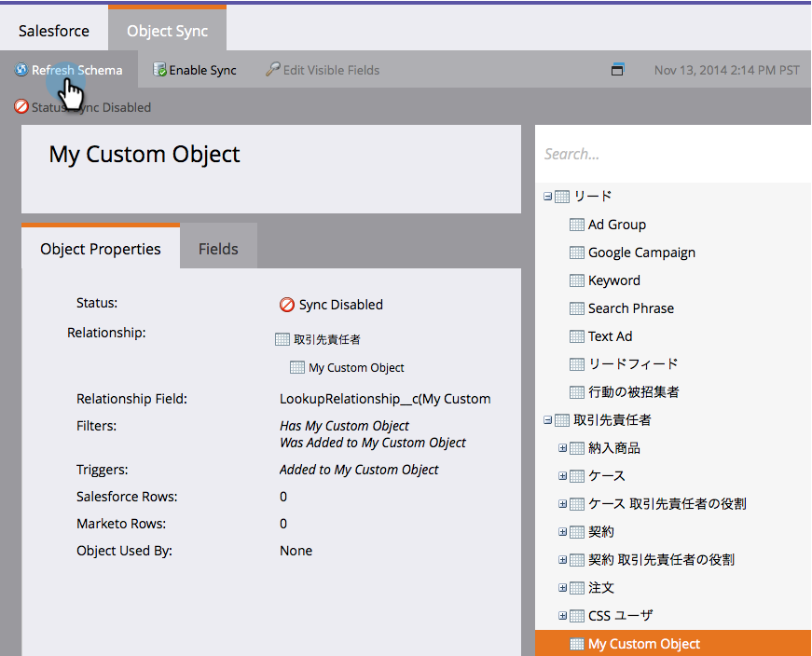
Task: Switch to the Salesforce tab
Action: tap(54, 31)
